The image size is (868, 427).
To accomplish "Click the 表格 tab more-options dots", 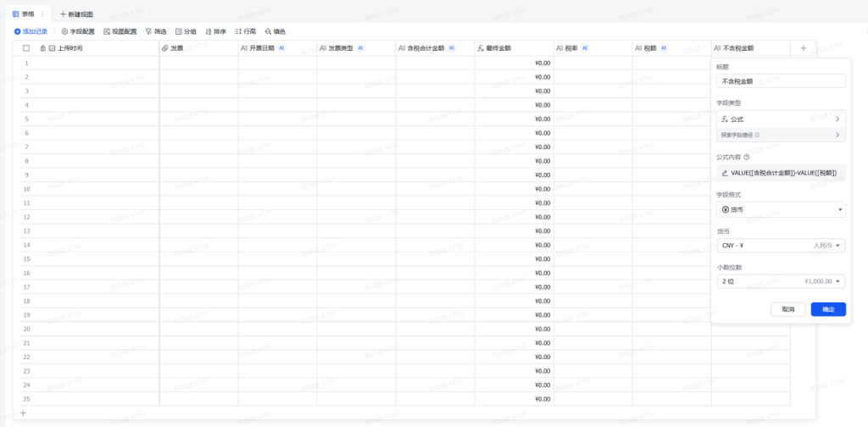I will [x=42, y=14].
